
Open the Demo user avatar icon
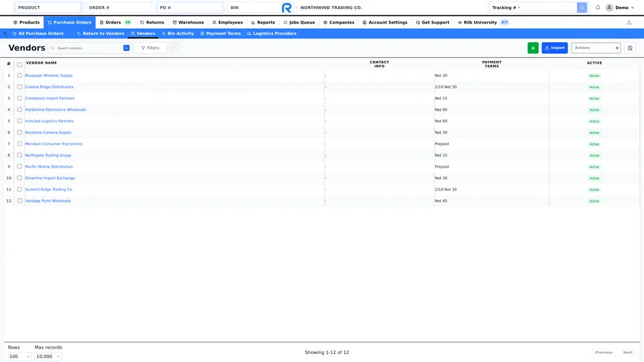tap(610, 7)
